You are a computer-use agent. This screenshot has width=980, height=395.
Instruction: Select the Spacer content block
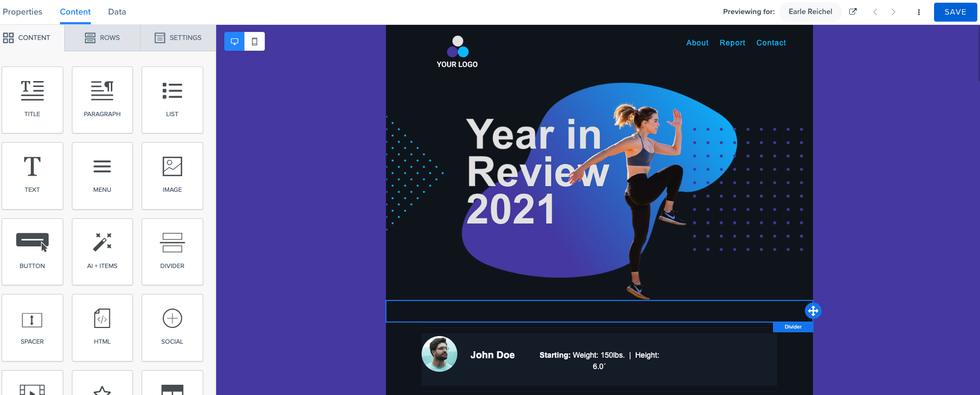click(32, 327)
